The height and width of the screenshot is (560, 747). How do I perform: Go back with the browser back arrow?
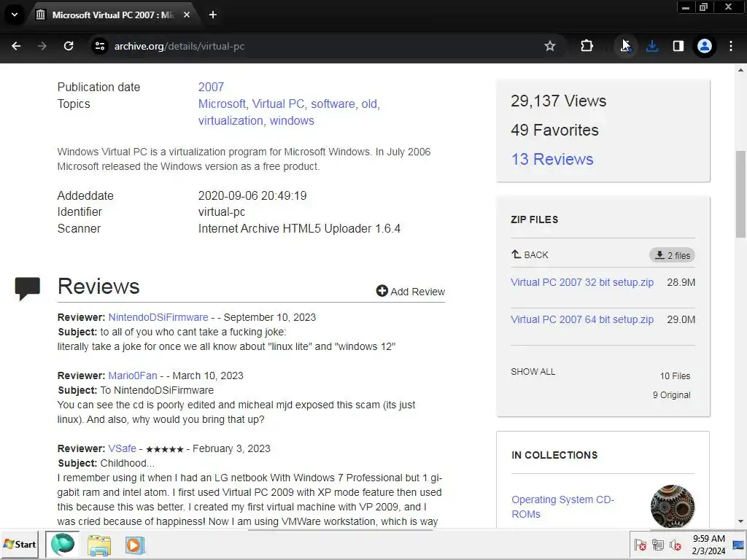[16, 46]
